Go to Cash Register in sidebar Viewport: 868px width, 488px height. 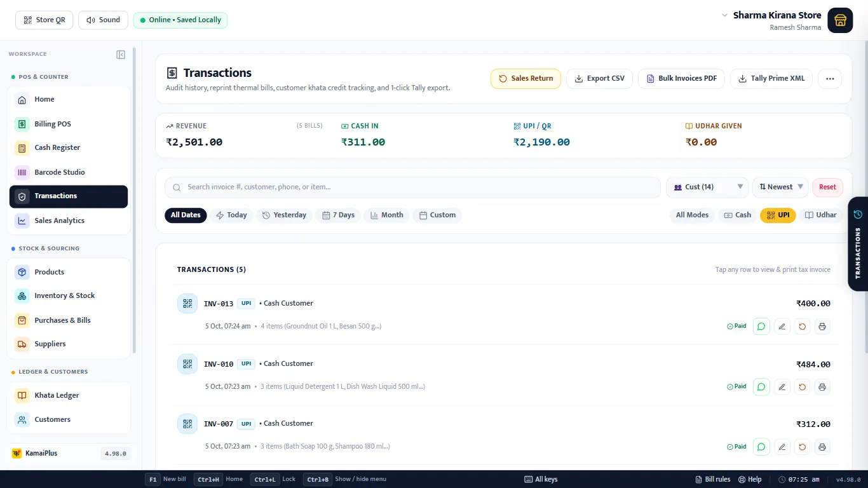(x=69, y=148)
